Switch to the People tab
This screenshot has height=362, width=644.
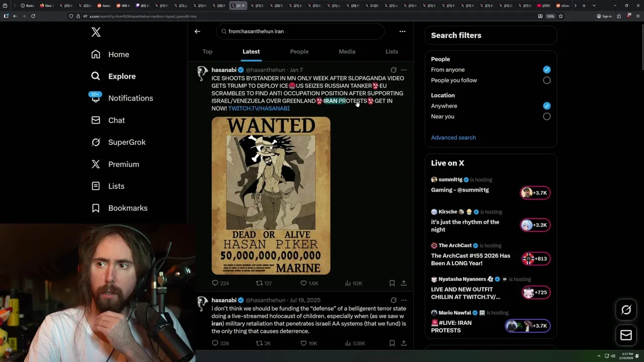pos(299,52)
